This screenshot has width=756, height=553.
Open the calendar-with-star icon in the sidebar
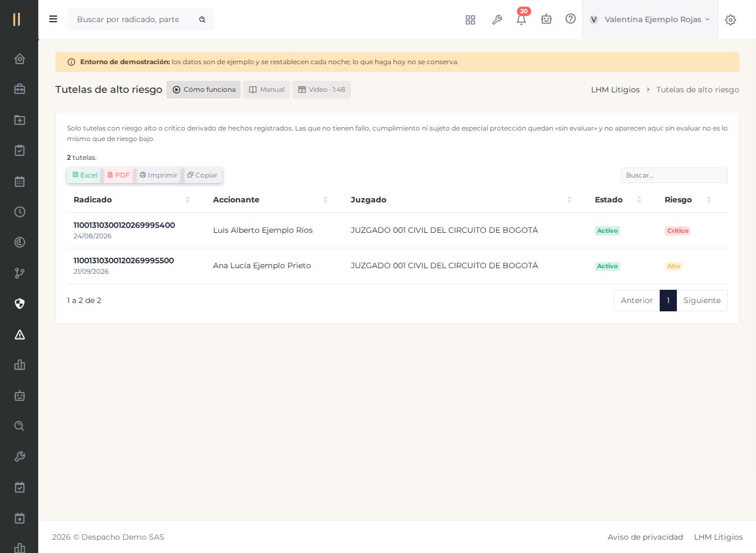(19, 518)
